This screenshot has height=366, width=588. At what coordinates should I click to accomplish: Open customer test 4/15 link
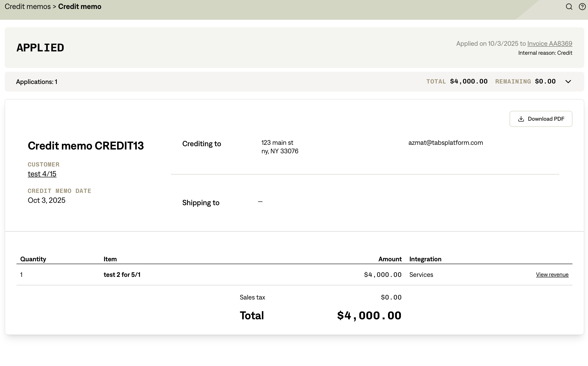(x=42, y=174)
